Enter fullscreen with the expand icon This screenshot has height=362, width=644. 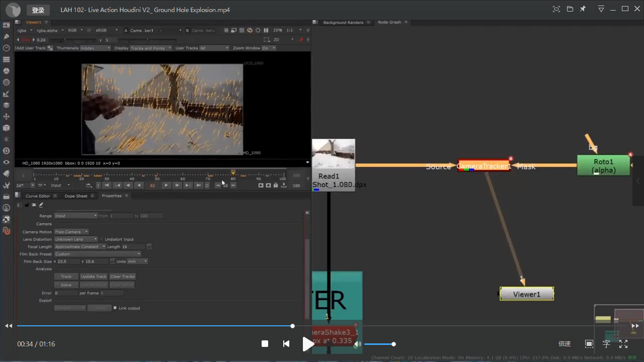(x=623, y=344)
